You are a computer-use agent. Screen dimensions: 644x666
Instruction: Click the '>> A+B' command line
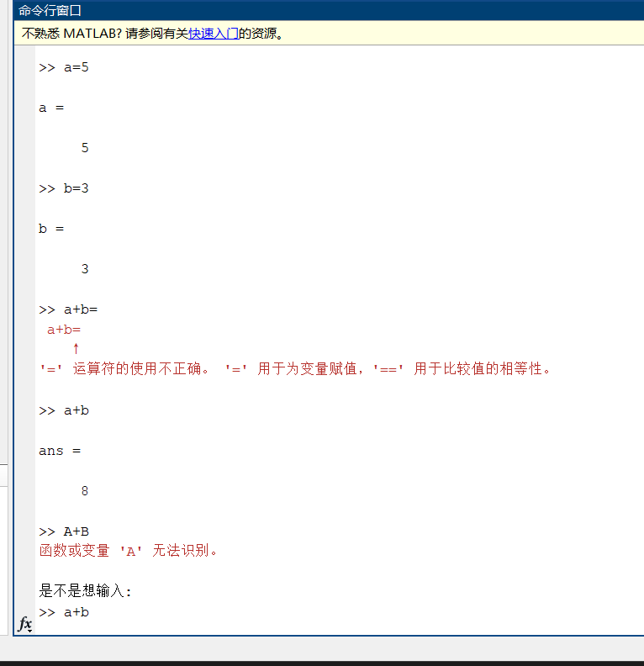coord(64,531)
